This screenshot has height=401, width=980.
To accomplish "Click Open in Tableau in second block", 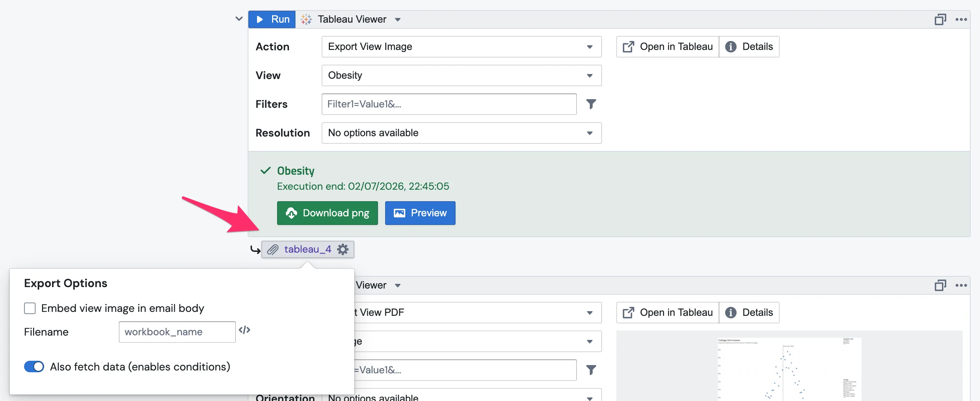I will click(x=668, y=312).
